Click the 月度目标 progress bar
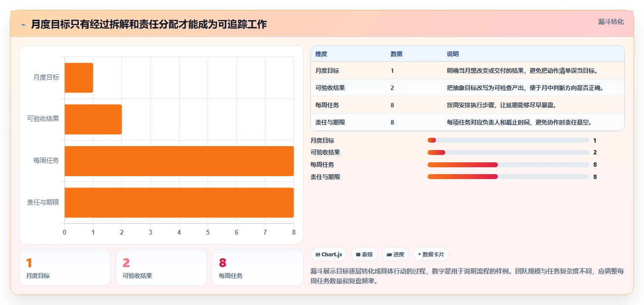 point(508,140)
